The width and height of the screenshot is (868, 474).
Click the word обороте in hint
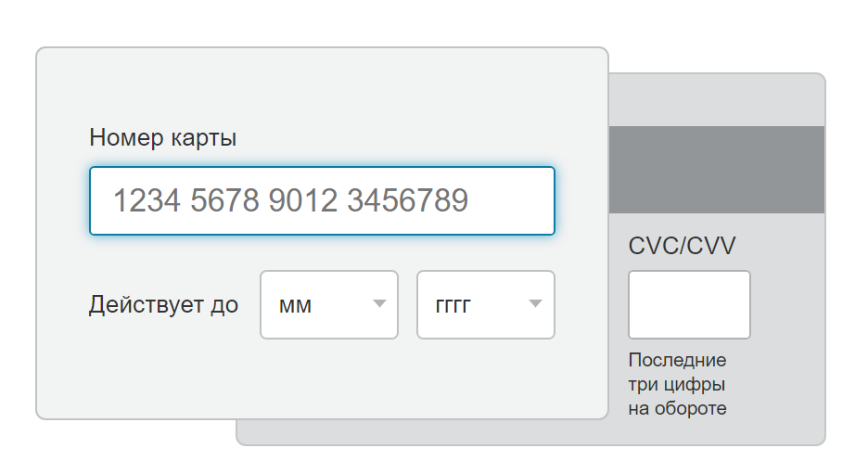tap(690, 409)
